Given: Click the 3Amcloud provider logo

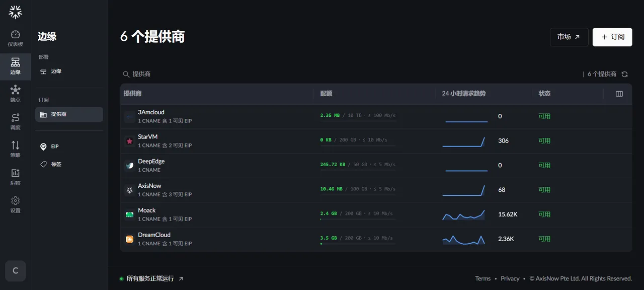Looking at the screenshot, I should click(x=129, y=117).
